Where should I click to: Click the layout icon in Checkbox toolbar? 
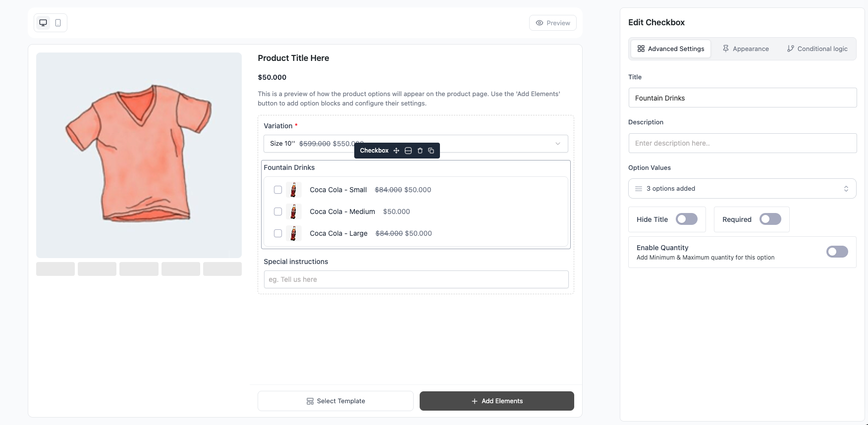(408, 151)
